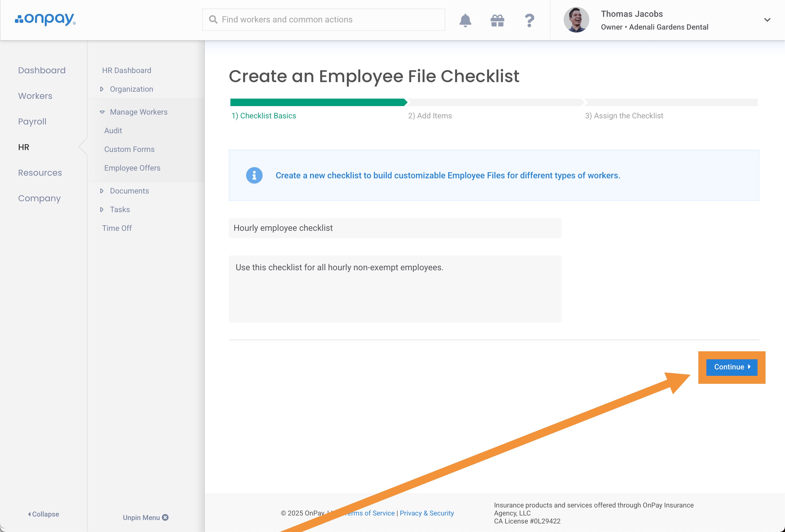
Task: Click the notifications bell icon
Action: tap(465, 20)
